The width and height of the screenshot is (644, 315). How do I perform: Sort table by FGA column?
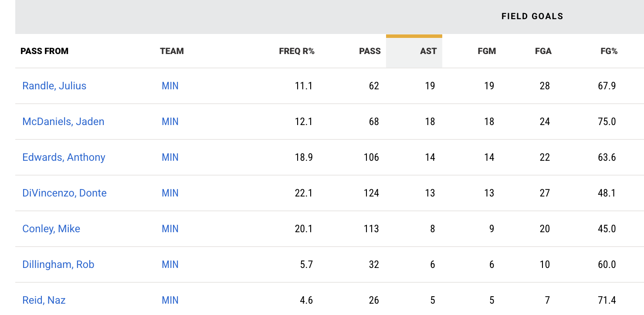point(543,51)
